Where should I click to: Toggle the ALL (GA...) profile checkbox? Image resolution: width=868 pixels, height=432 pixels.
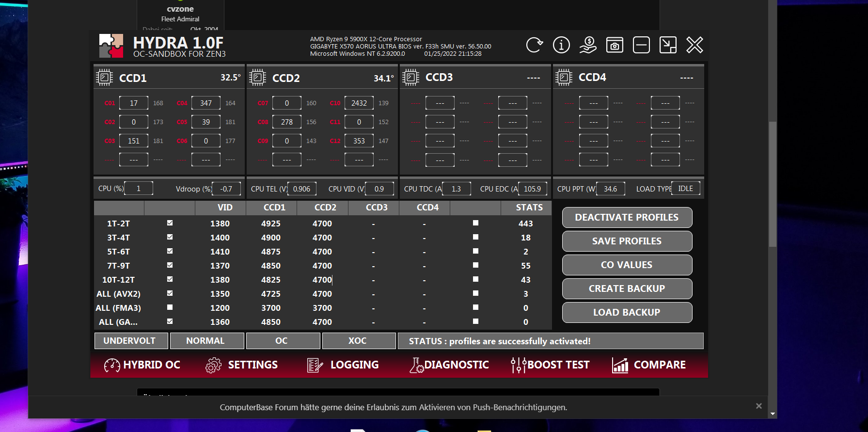170,321
